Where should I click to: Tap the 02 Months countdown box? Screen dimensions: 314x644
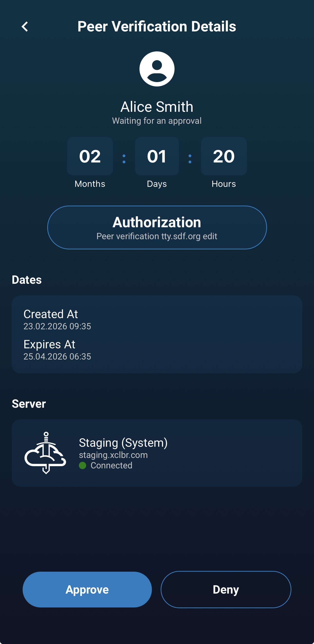click(x=90, y=156)
